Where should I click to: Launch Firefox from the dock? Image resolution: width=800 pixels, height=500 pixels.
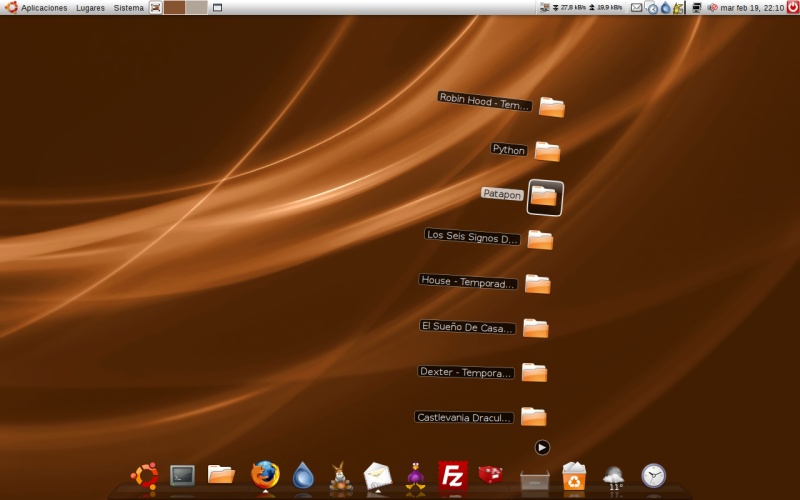tap(265, 475)
